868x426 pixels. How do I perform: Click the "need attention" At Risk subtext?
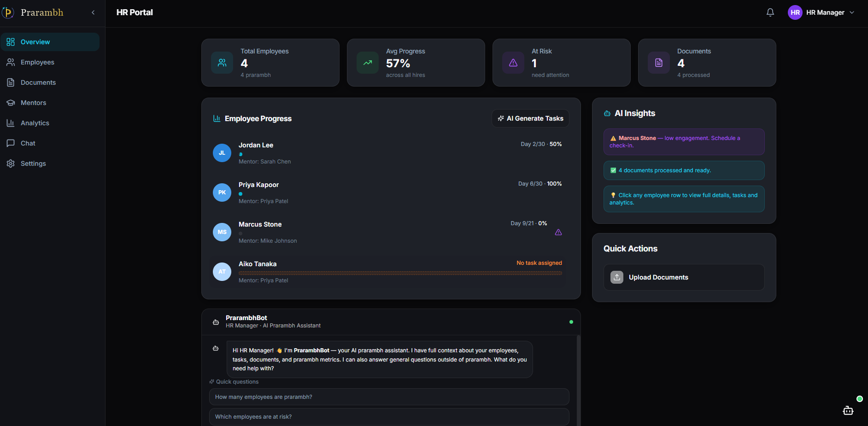550,75
